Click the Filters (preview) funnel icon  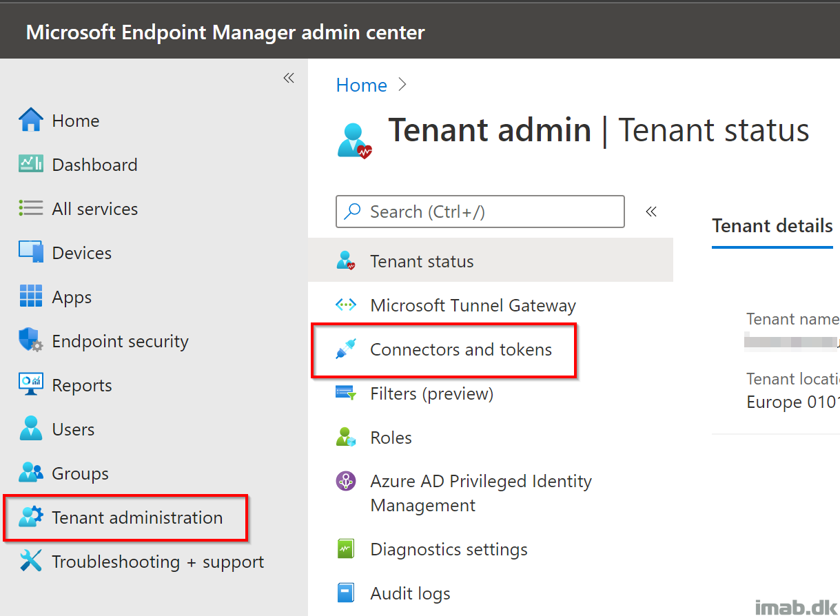tap(345, 393)
